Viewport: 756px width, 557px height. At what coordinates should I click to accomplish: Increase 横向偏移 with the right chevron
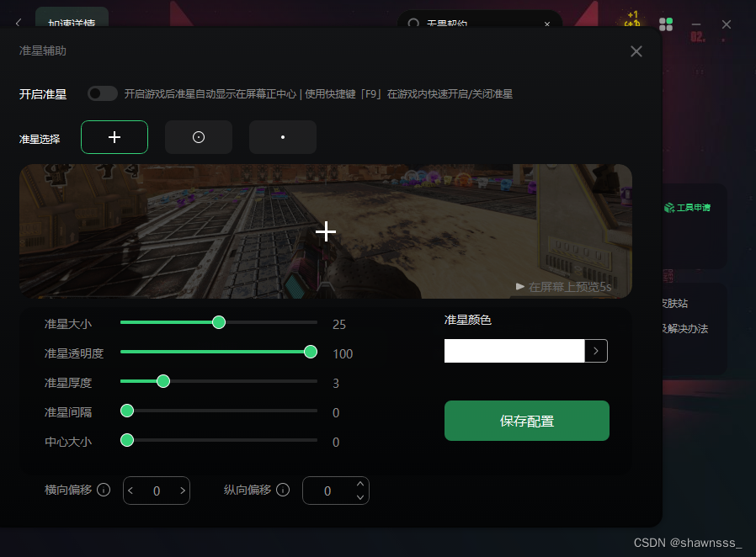pyautogui.click(x=183, y=491)
